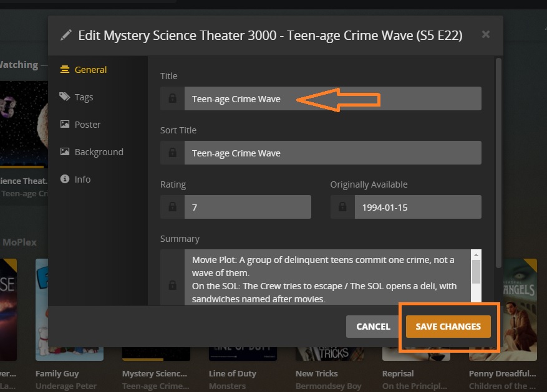This screenshot has width=547, height=392.
Task: Open the Family Guy poster thumbnail
Action: pyautogui.click(x=69, y=309)
